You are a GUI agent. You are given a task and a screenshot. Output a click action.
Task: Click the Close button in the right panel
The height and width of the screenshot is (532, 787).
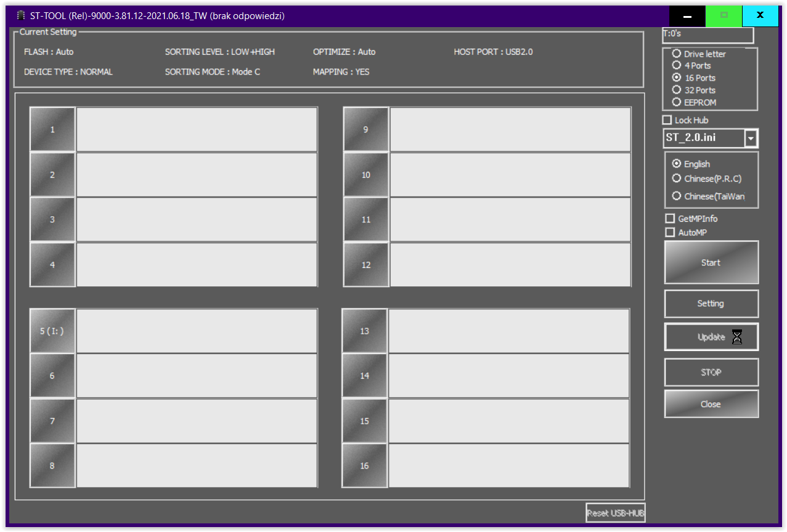pos(711,404)
